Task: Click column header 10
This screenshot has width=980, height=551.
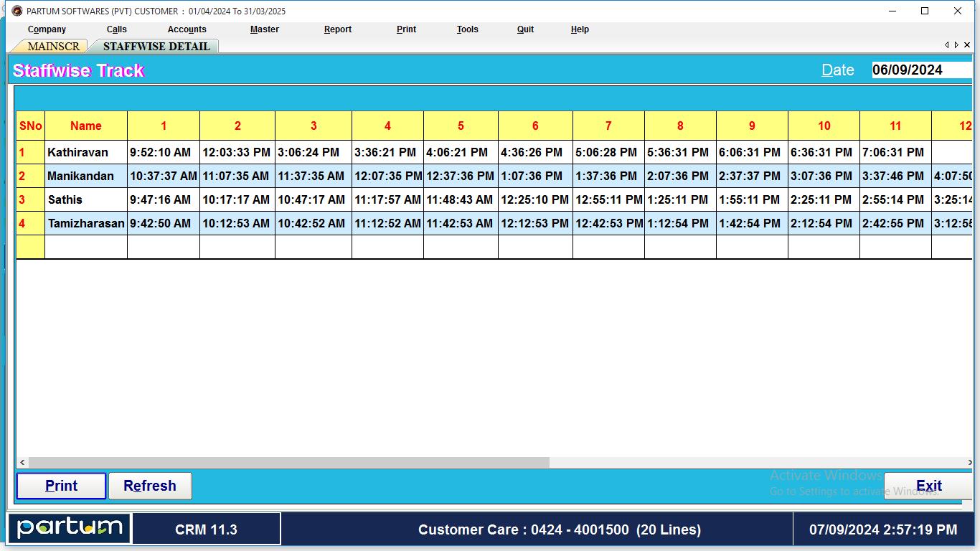Action: point(824,126)
